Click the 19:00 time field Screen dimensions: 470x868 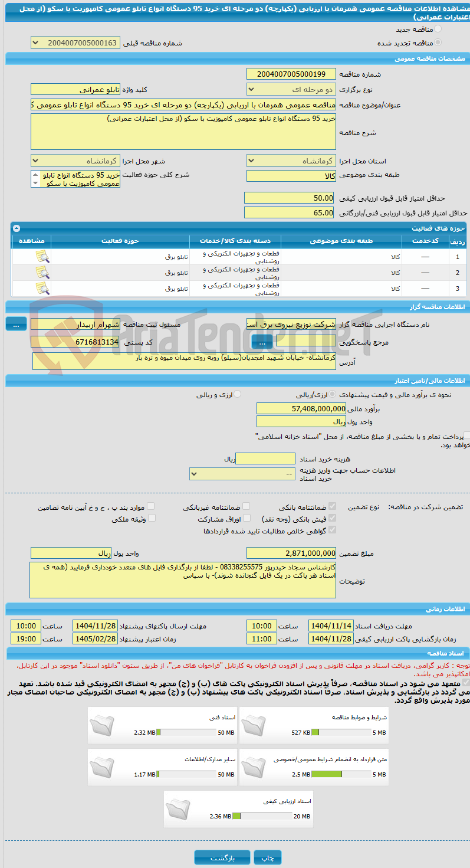25,638
